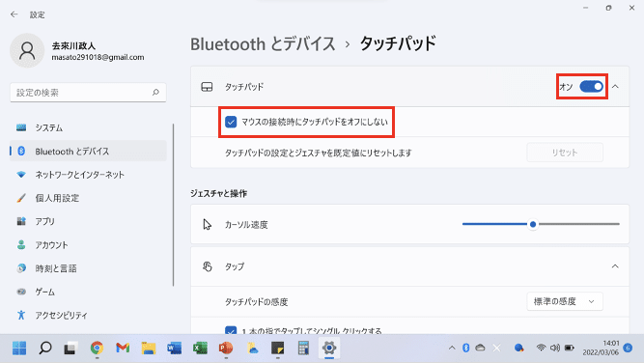The width and height of the screenshot is (644, 363).
Task: Open Word from taskbar
Action: coord(174,349)
